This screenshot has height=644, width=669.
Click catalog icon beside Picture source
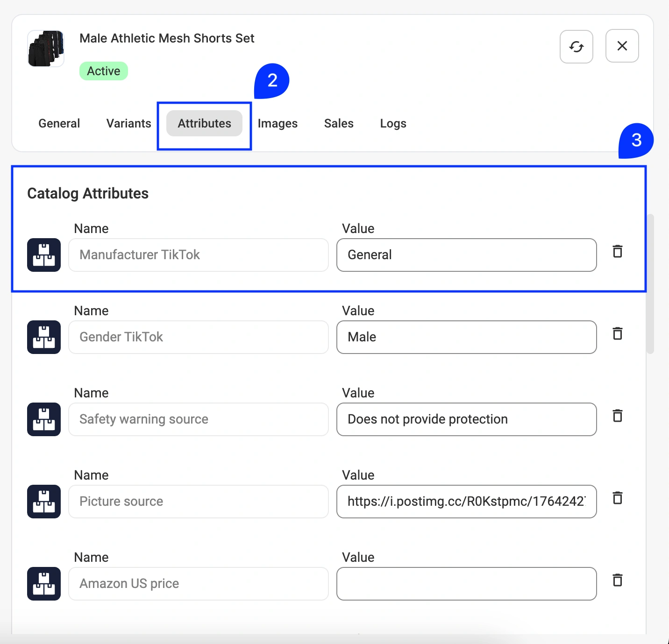coord(44,502)
